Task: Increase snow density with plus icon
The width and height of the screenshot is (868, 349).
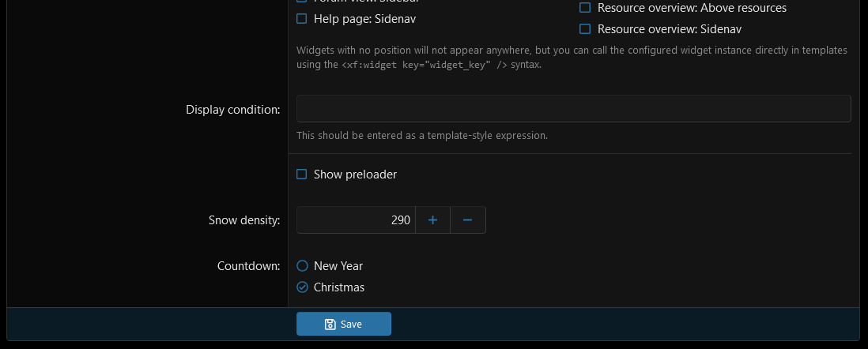Action: (x=433, y=220)
